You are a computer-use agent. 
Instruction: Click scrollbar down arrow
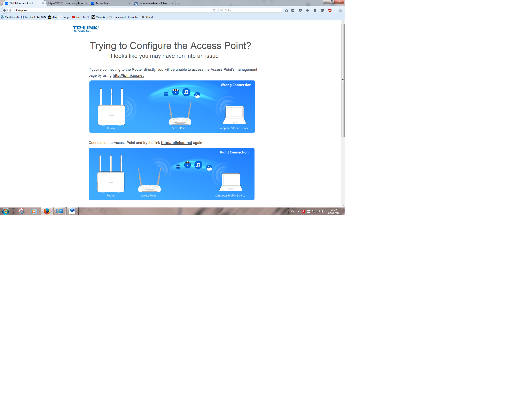point(343,206)
